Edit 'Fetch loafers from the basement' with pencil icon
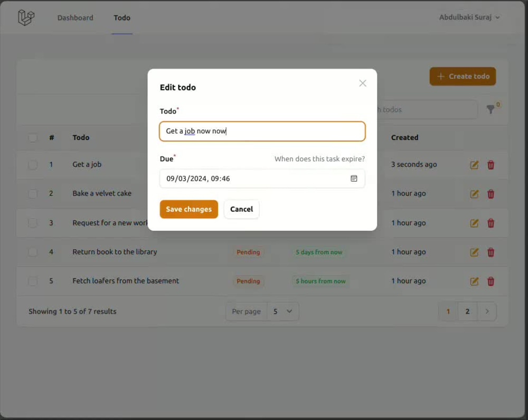Image resolution: width=528 pixels, height=420 pixels. (474, 281)
